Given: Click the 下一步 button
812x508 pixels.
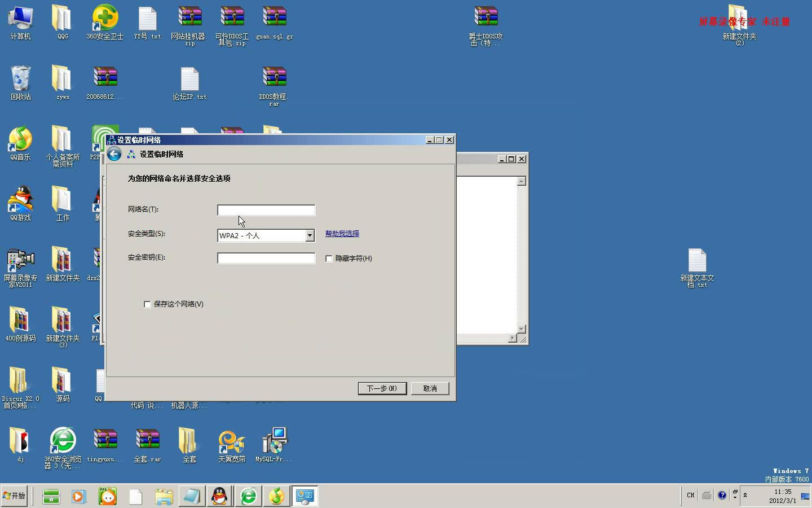Looking at the screenshot, I should 382,388.
